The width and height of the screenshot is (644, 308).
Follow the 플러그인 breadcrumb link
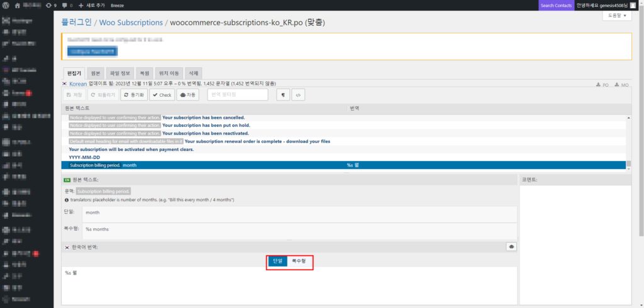point(76,23)
